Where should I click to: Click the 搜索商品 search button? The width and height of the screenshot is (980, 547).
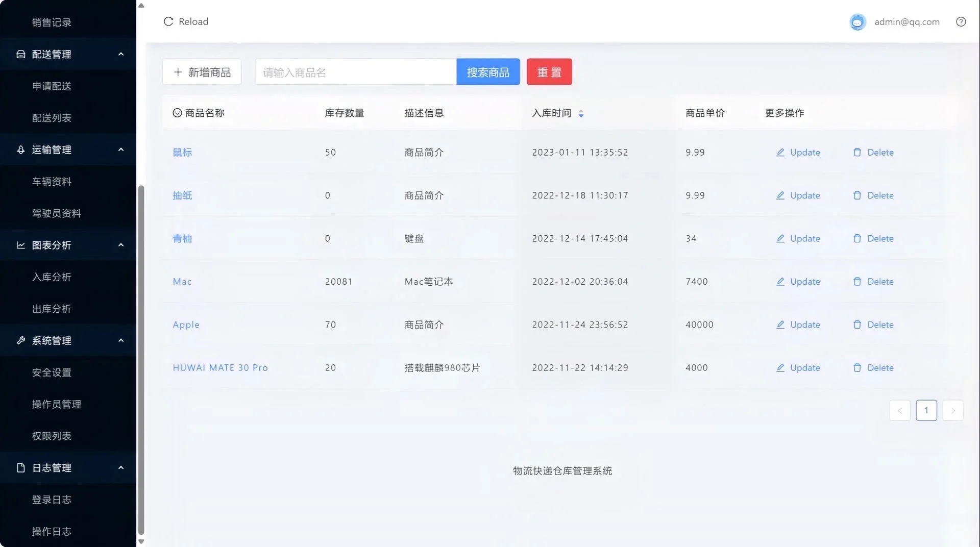[x=487, y=71]
